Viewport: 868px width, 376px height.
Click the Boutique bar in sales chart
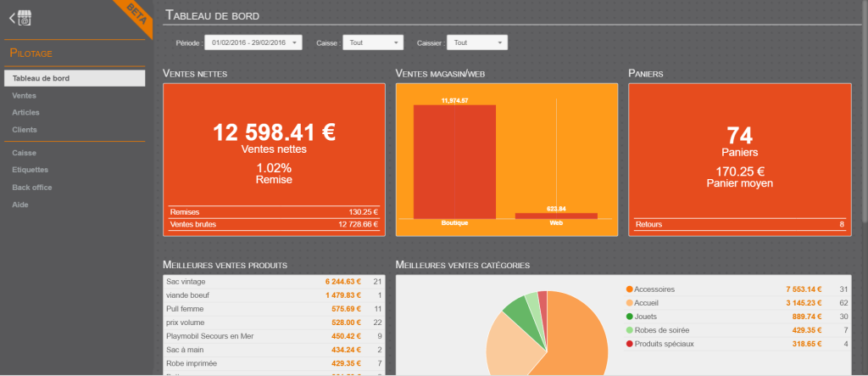454,161
